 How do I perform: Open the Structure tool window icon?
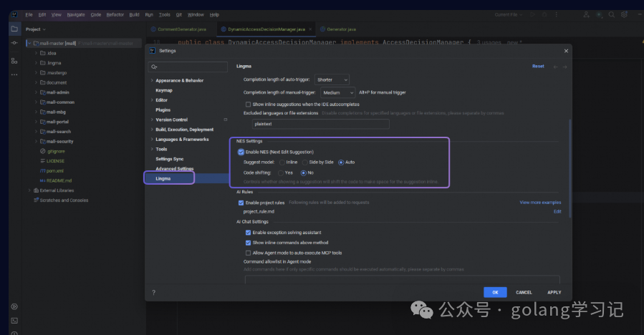(14, 61)
